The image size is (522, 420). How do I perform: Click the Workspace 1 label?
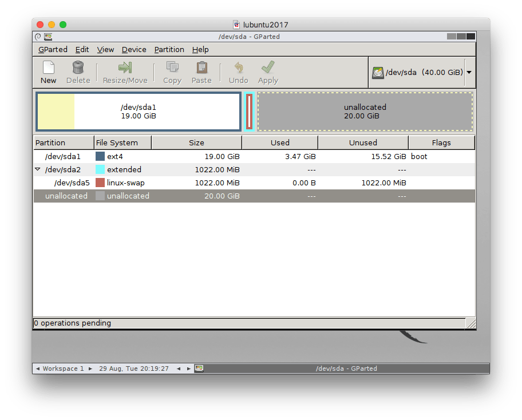click(x=64, y=369)
